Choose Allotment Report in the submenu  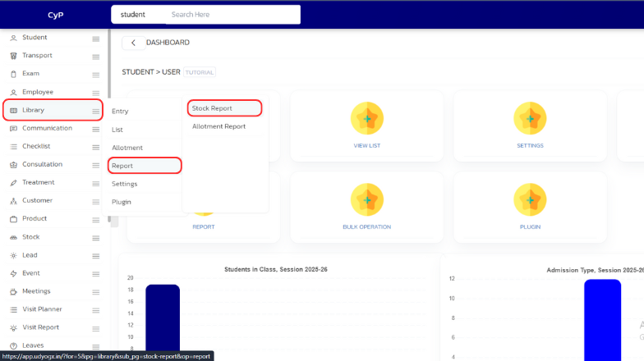click(218, 126)
